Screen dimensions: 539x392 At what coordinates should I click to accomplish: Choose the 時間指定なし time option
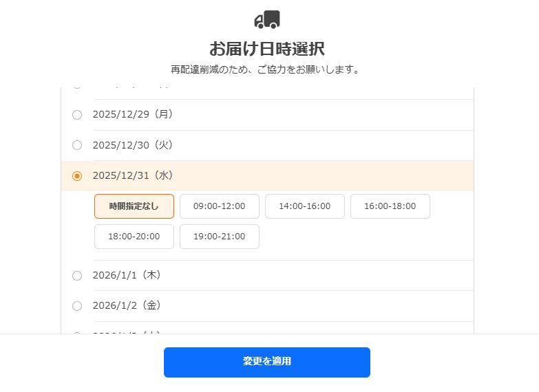(134, 206)
